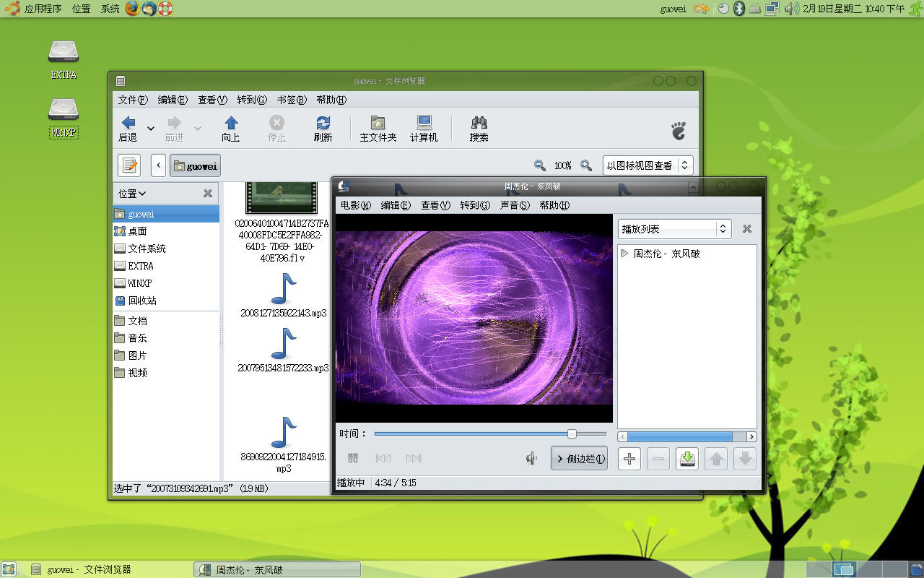
Task: Toggle the 侧边栏 sidebar button
Action: coord(579,458)
